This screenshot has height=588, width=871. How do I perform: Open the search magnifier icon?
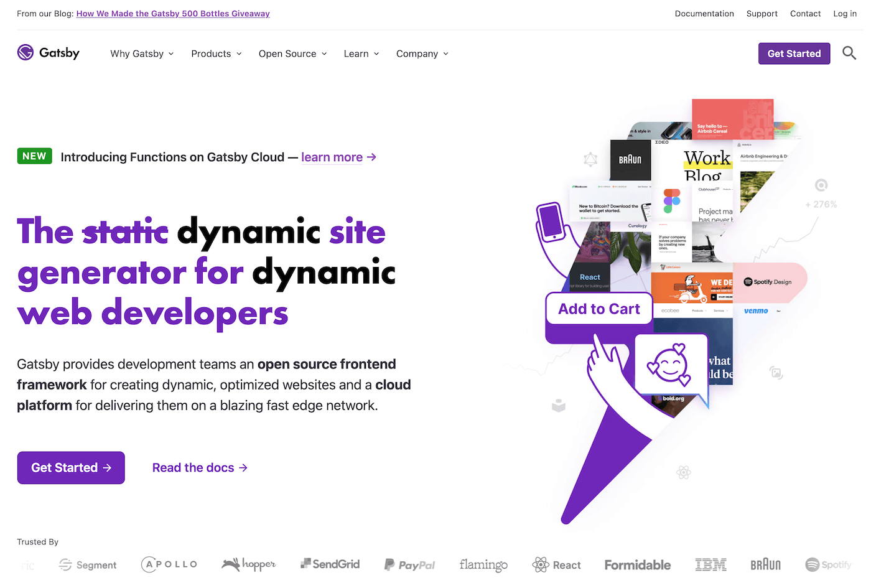(x=849, y=54)
